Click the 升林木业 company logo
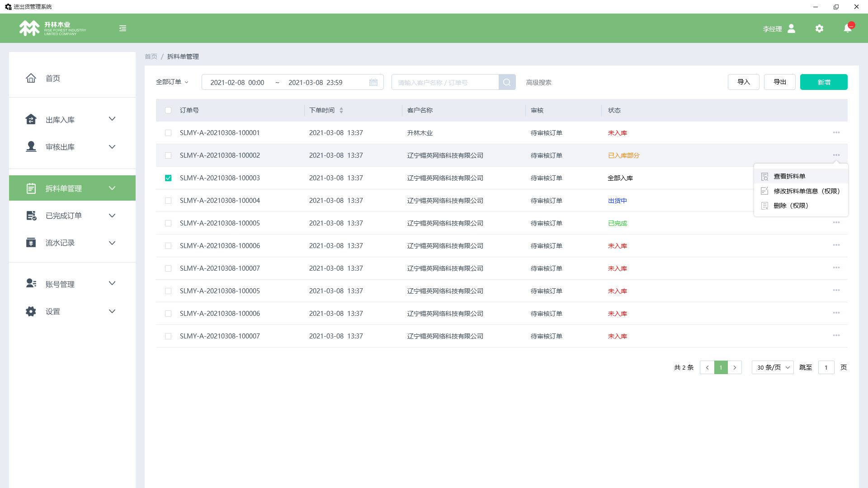This screenshot has height=488, width=868. coord(52,28)
